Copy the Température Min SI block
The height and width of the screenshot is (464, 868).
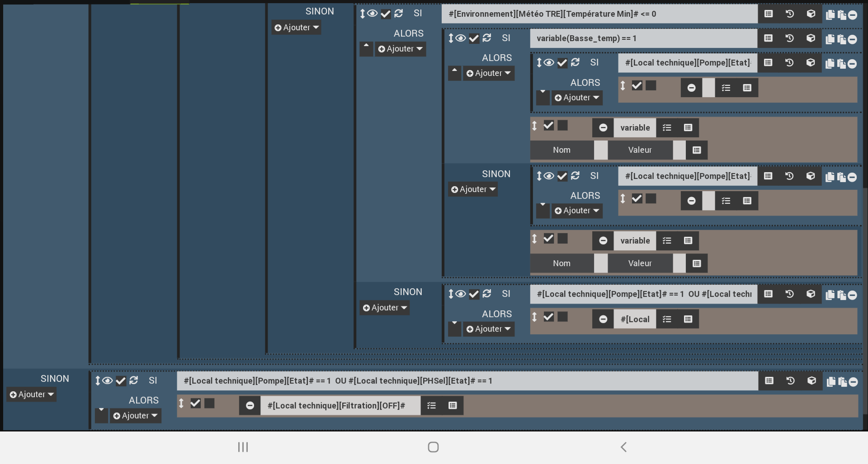[830, 15]
